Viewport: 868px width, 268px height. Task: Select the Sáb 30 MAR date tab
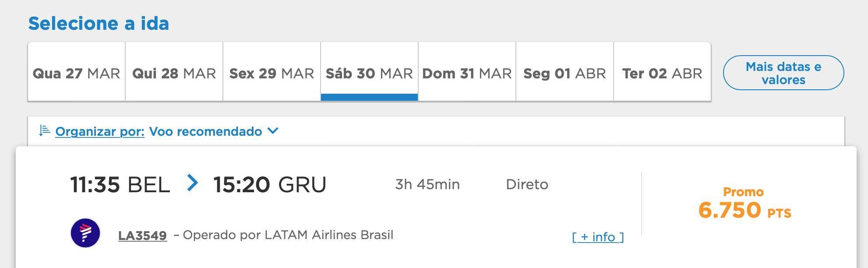coord(370,72)
